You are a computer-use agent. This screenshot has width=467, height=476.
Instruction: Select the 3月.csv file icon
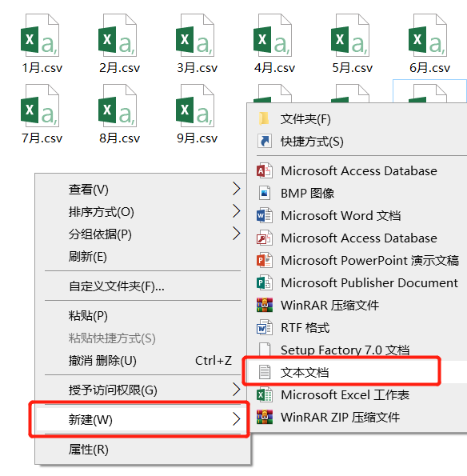coord(195,35)
